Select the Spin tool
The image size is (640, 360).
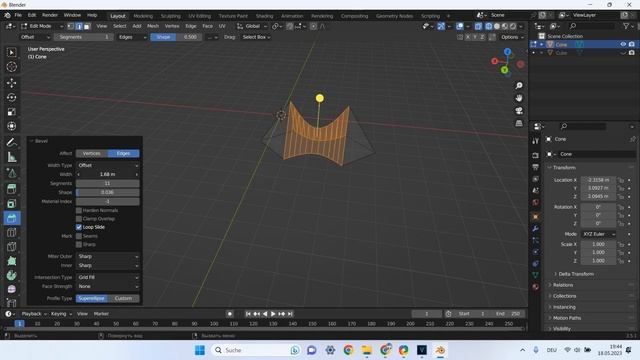pos(11,276)
